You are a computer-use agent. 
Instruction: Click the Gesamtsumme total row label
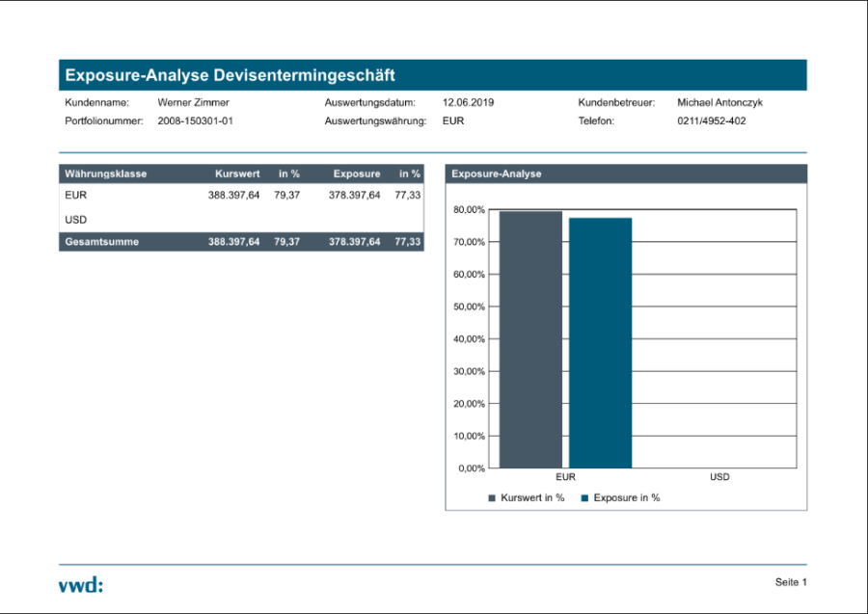pyautogui.click(x=101, y=242)
